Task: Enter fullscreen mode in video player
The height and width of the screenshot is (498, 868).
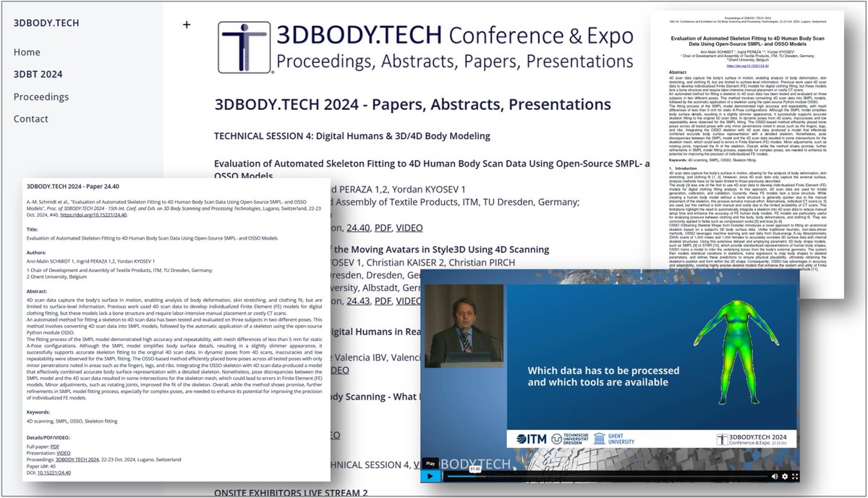Action: click(x=795, y=476)
